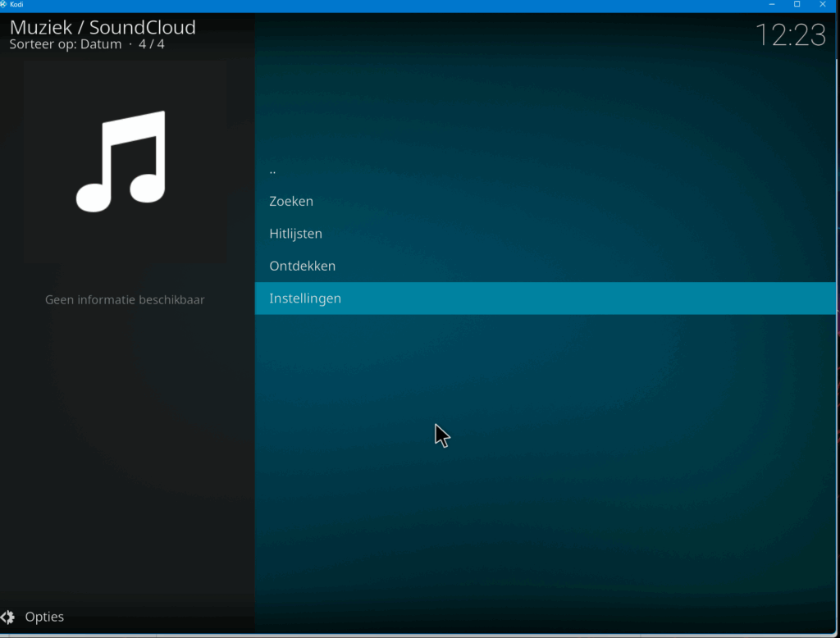Click the 4 / 4 item counter

click(x=152, y=44)
